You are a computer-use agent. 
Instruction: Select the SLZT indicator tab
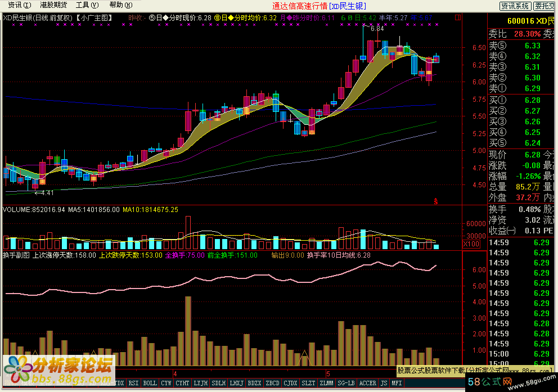(x=309, y=383)
